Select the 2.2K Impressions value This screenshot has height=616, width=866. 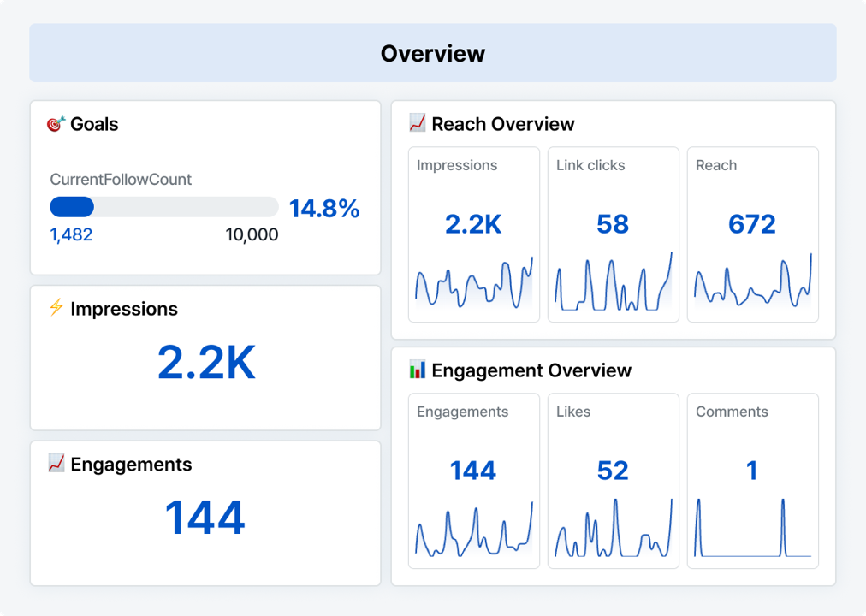tap(205, 363)
